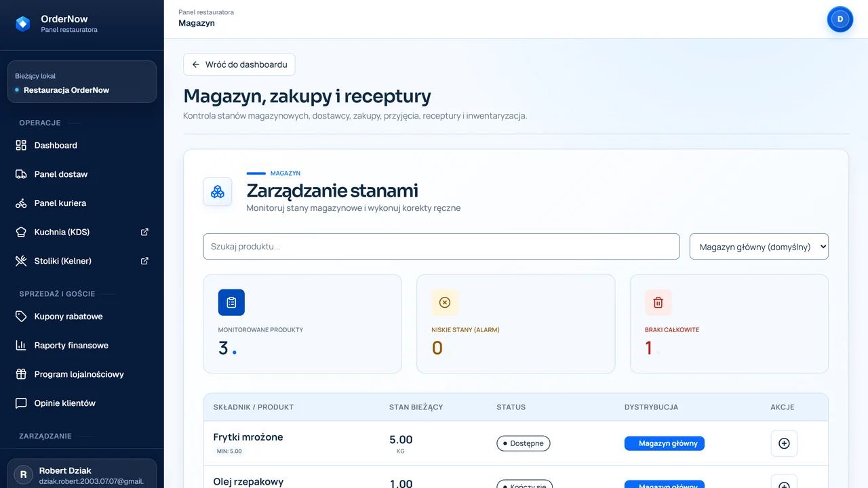Click the 5.00 KG stock value

click(x=401, y=443)
